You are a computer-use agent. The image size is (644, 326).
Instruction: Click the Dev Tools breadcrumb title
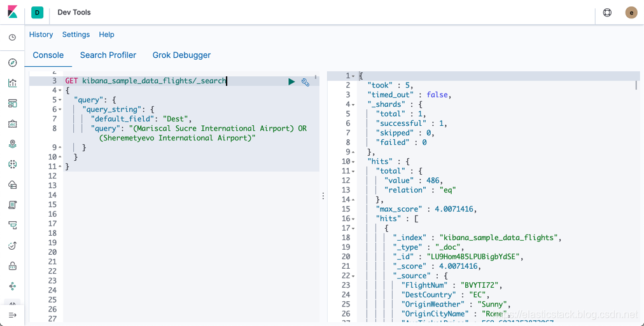tap(74, 12)
